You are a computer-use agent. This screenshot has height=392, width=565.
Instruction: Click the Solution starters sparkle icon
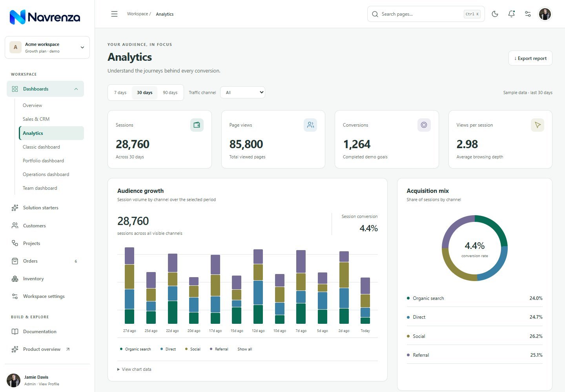pyautogui.click(x=15, y=208)
